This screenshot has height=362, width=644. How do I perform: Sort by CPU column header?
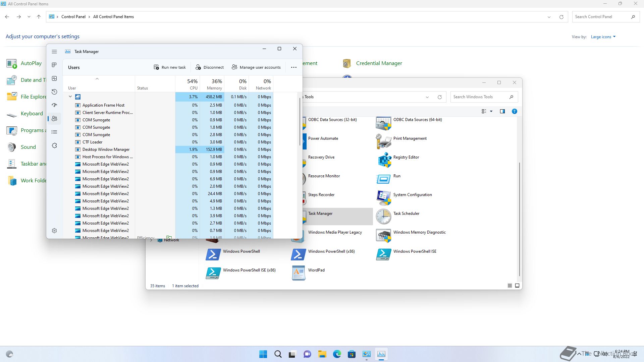187,84
